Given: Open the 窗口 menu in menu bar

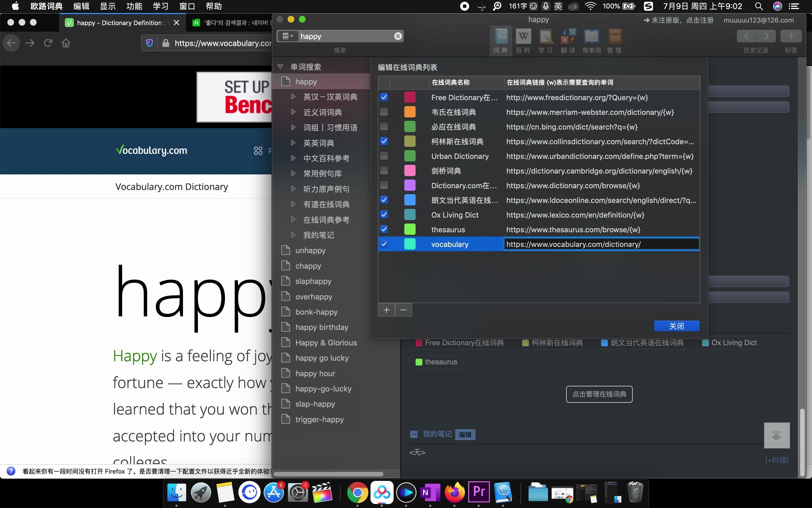Looking at the screenshot, I should click(187, 6).
